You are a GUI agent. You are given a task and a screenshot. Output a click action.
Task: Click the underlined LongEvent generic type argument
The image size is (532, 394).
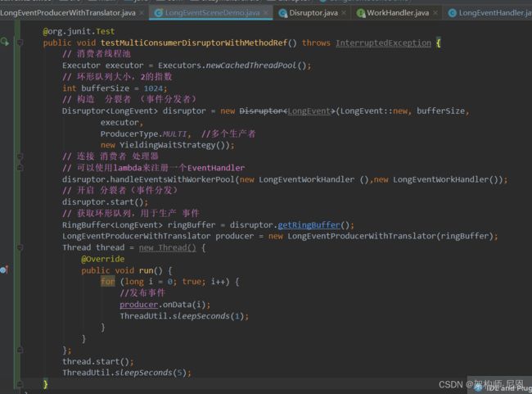click(x=309, y=111)
